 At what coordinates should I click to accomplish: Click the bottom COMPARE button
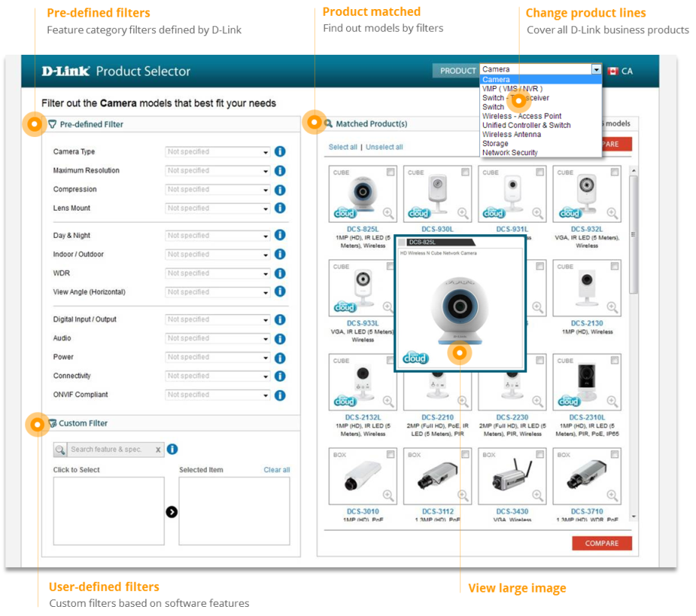pyautogui.click(x=602, y=543)
